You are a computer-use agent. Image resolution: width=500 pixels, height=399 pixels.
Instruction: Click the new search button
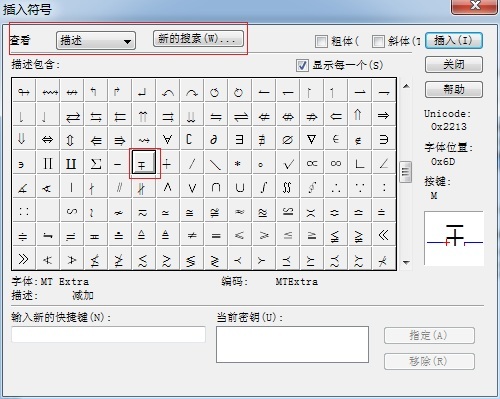click(198, 39)
